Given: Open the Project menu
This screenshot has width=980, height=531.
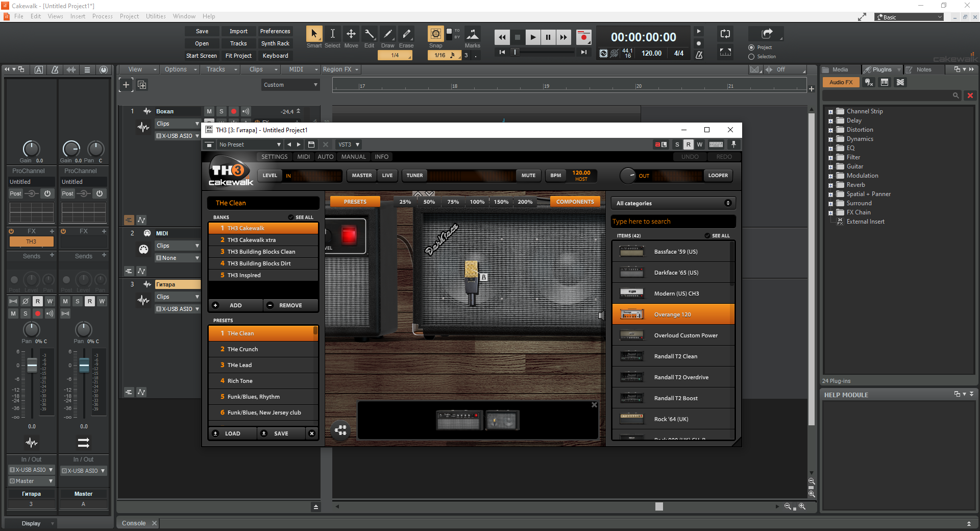Looking at the screenshot, I should (x=129, y=16).
